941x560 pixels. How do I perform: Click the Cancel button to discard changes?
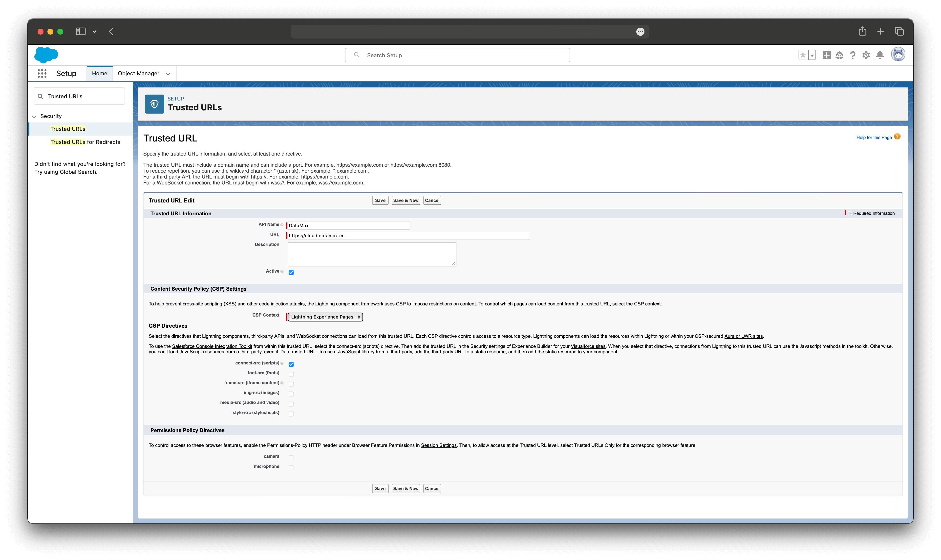[432, 488]
